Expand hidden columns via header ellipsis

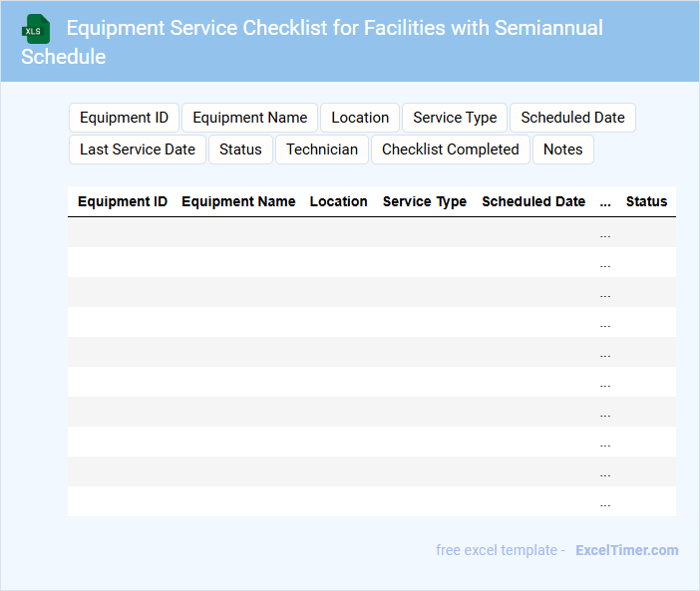(x=605, y=202)
